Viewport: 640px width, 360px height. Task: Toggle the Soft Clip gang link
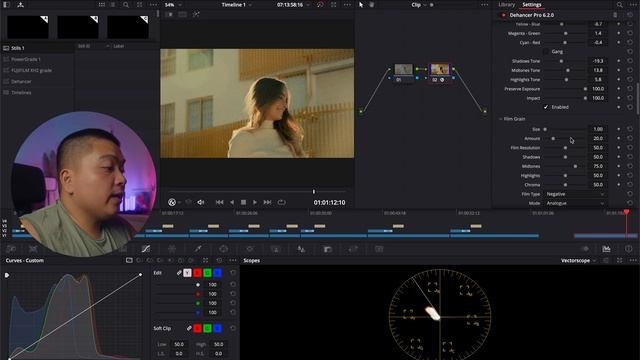189,328
